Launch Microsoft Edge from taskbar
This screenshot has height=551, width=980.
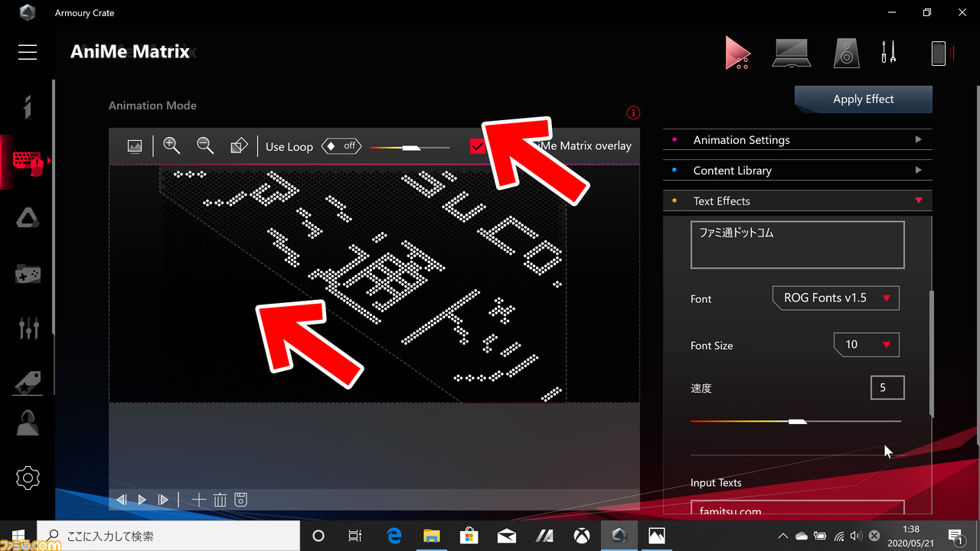pyautogui.click(x=394, y=536)
